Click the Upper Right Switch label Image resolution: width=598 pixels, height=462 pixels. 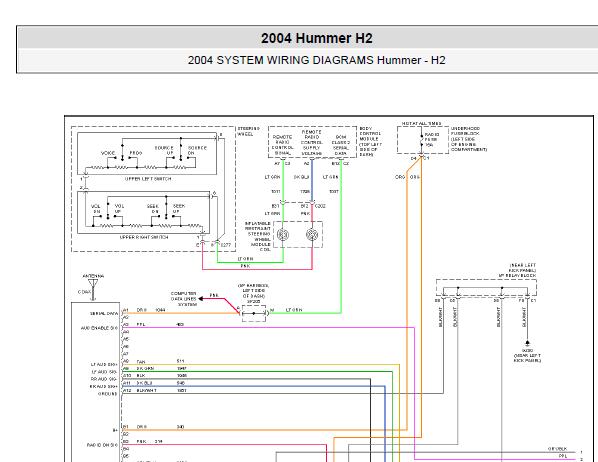click(x=144, y=237)
